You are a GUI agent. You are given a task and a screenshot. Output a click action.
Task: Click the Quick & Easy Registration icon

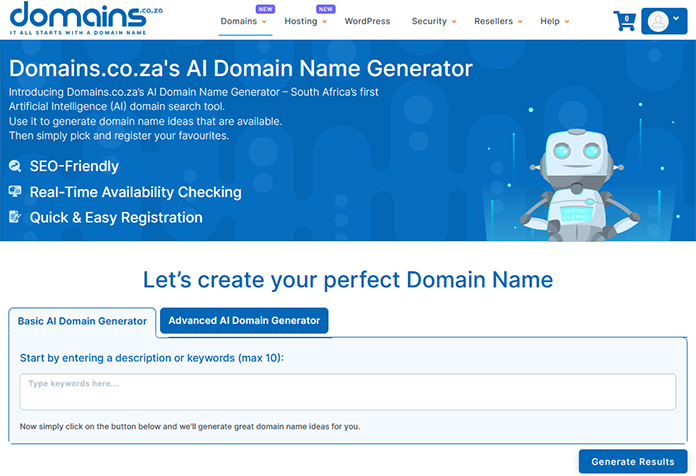click(x=15, y=217)
